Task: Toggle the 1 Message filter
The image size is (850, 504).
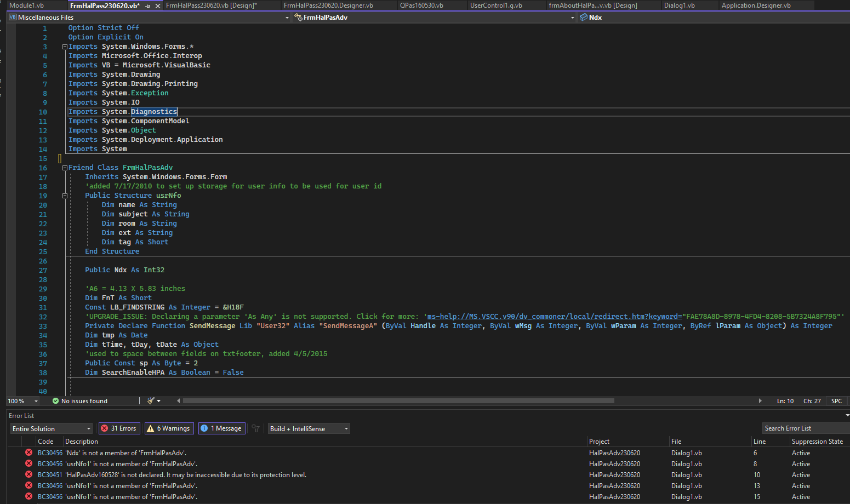Action: (221, 428)
